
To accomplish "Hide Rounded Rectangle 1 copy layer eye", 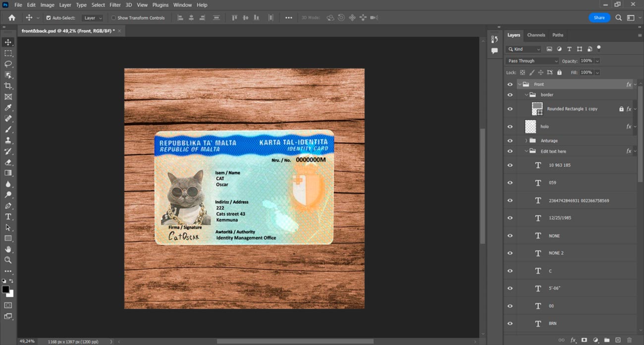I will click(x=510, y=109).
